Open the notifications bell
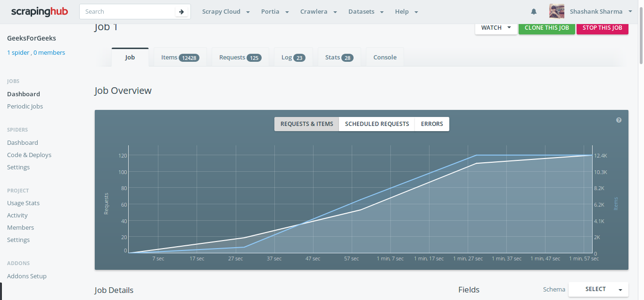 tap(534, 12)
